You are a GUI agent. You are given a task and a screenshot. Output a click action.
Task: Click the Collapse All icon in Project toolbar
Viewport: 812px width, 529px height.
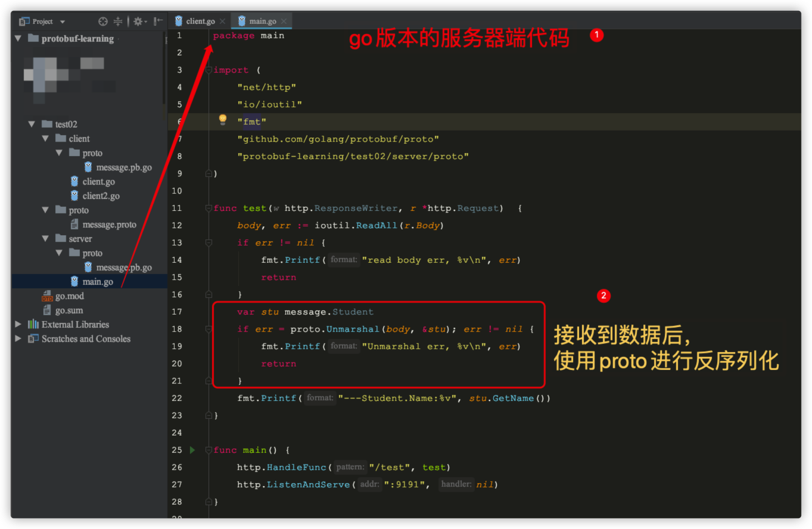click(118, 21)
